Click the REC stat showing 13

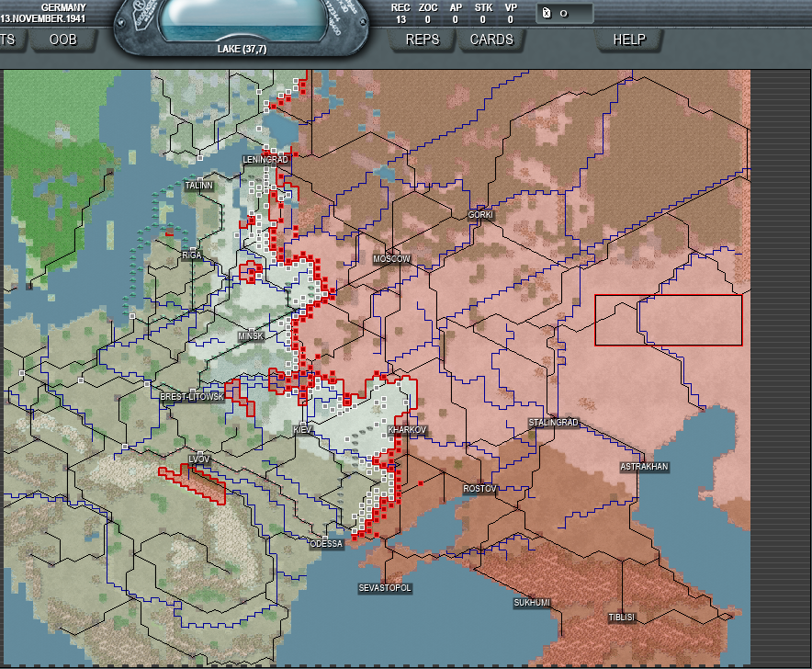tap(400, 13)
